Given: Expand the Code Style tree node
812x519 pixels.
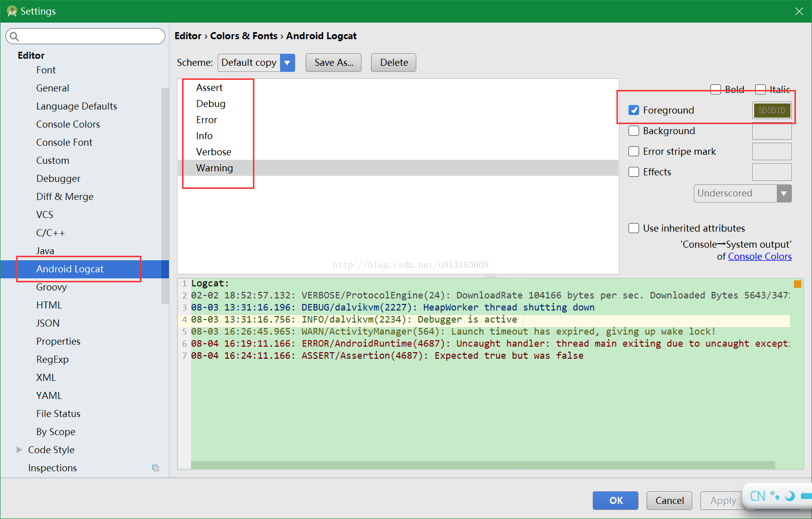Looking at the screenshot, I should [20, 450].
